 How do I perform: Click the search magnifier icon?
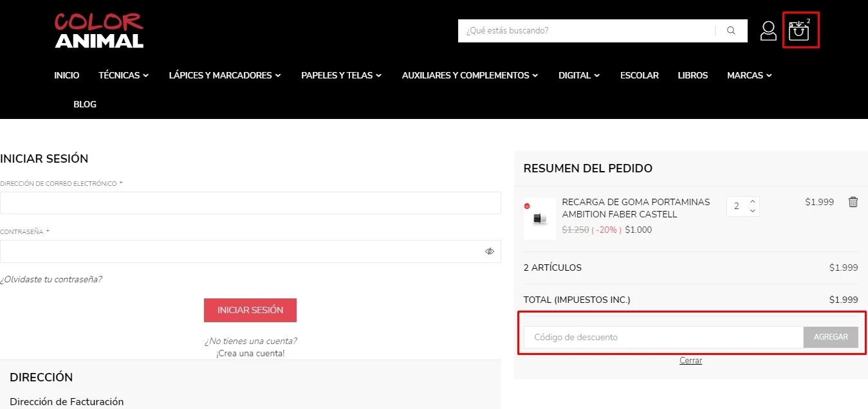731,30
